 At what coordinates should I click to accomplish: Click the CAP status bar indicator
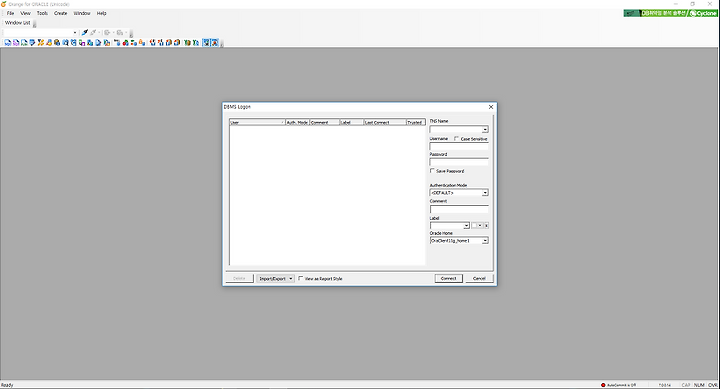click(686, 385)
